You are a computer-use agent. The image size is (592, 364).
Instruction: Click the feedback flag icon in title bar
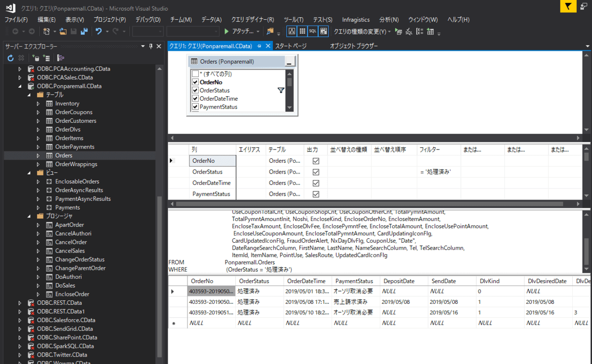tap(569, 6)
